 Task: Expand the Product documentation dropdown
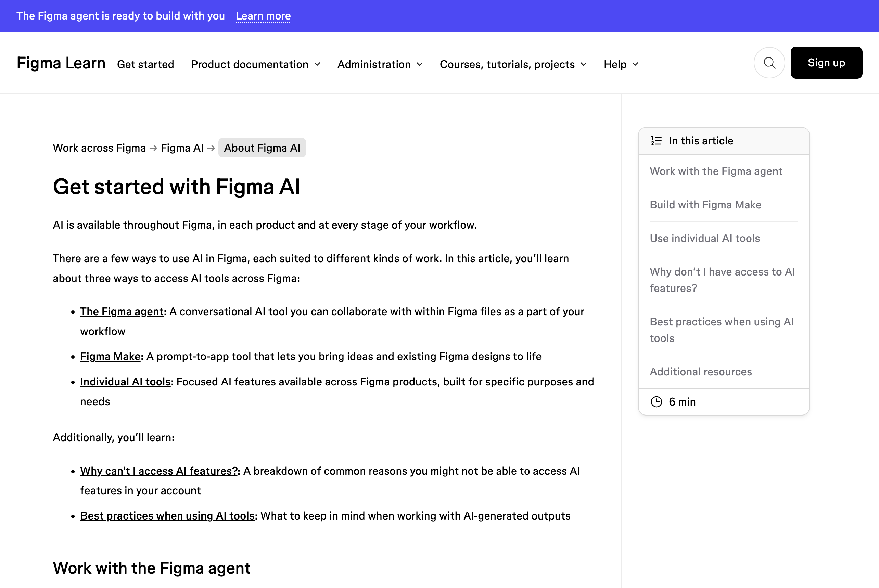tap(256, 64)
